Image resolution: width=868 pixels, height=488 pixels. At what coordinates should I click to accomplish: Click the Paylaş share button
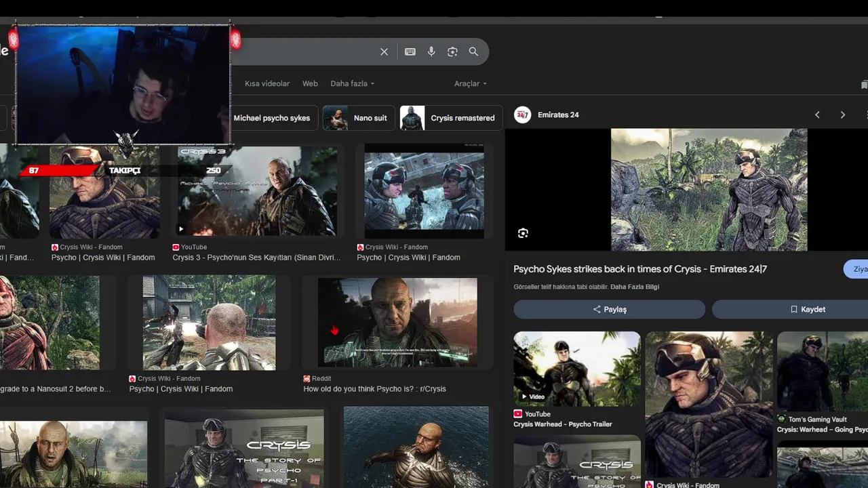point(609,309)
